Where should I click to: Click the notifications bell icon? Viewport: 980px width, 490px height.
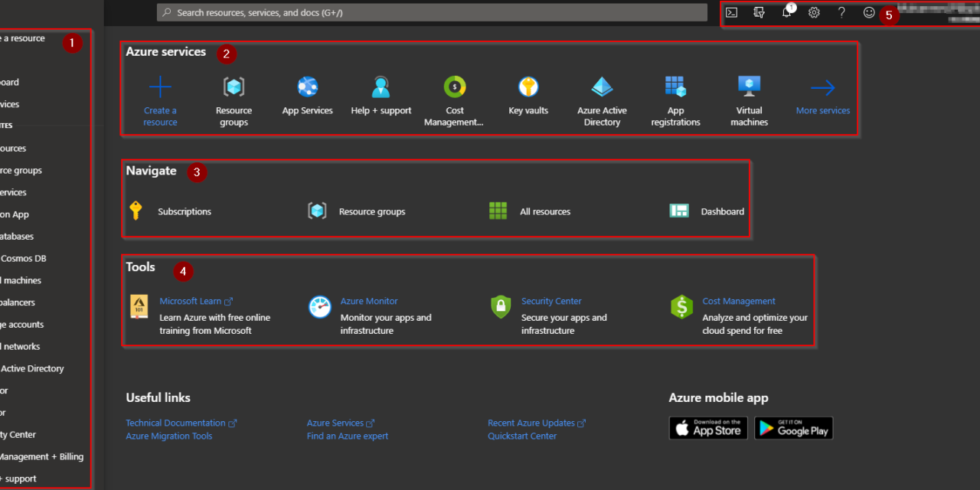[x=786, y=12]
